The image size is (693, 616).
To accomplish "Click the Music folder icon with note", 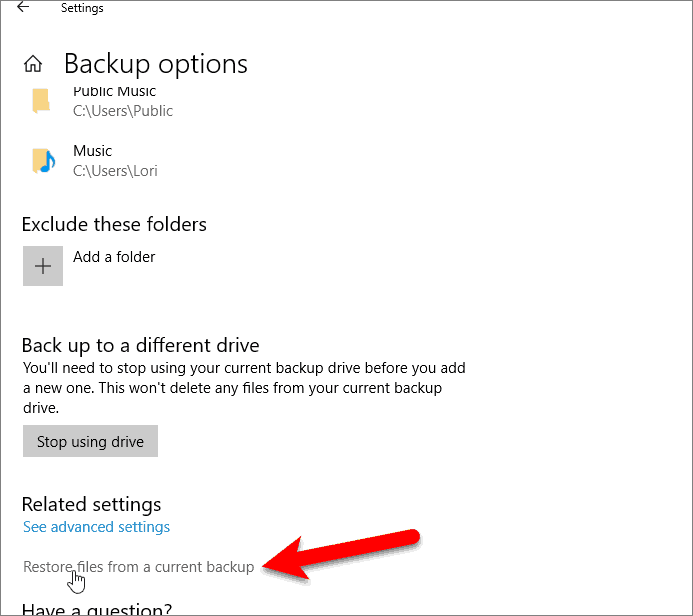I will point(42,160).
